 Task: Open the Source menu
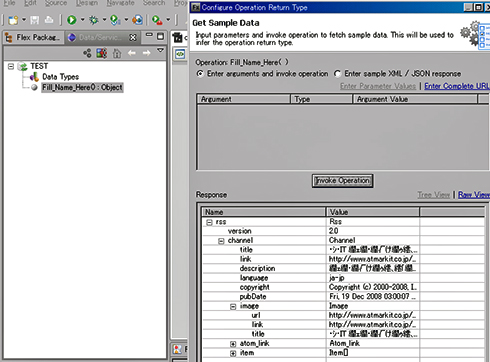(x=56, y=3)
